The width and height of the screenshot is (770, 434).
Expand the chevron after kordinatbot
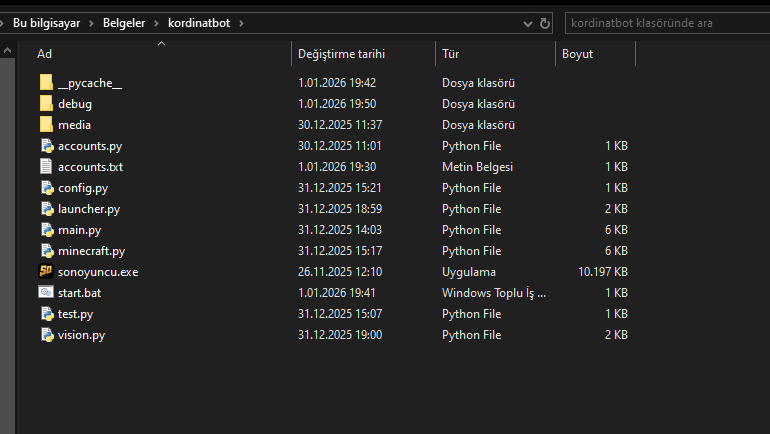[x=241, y=23]
